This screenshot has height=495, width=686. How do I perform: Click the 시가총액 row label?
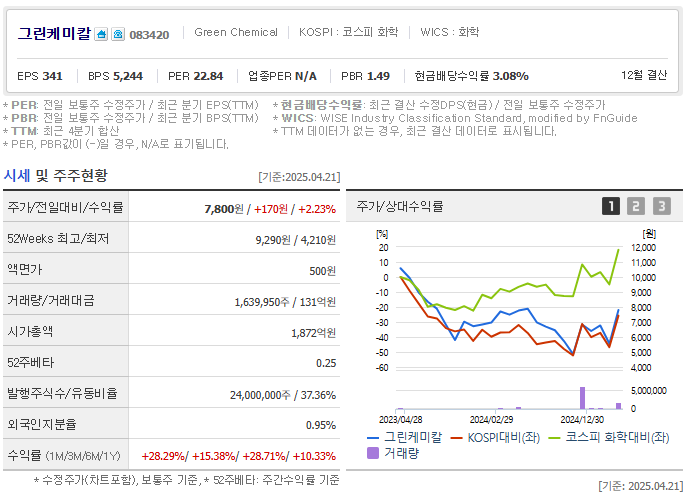point(30,331)
